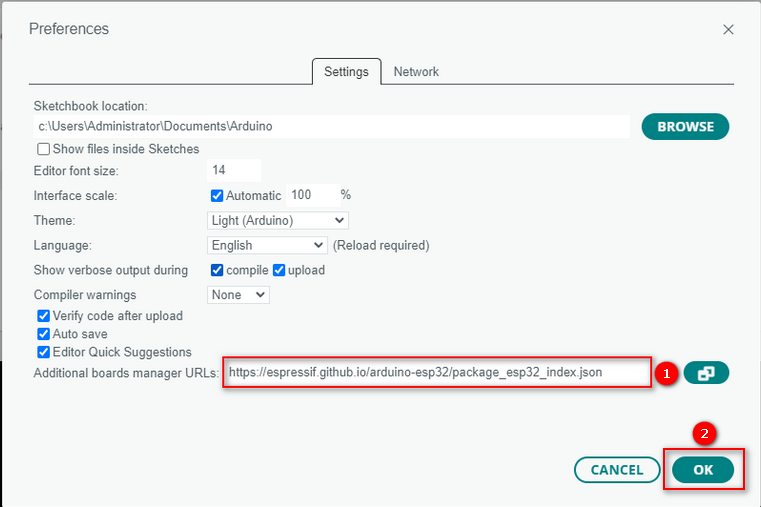The image size is (761, 507).
Task: Toggle the Automatic interface scale checkbox
Action: pos(217,196)
